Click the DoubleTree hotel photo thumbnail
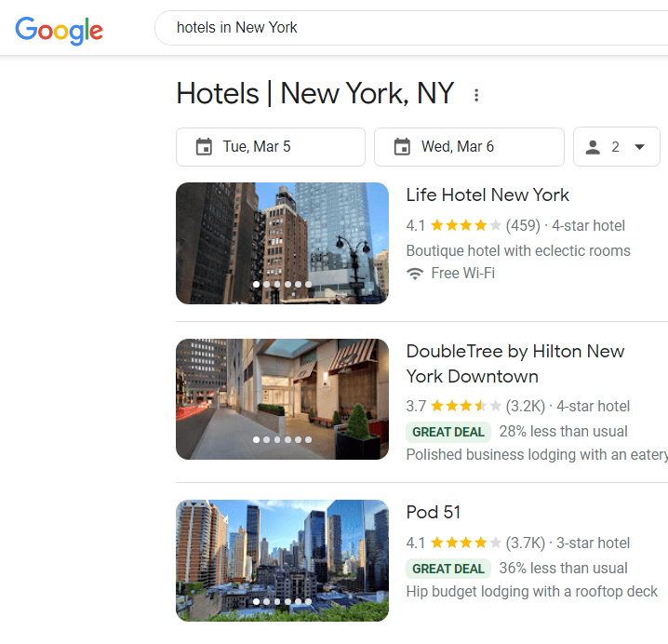 (282, 399)
